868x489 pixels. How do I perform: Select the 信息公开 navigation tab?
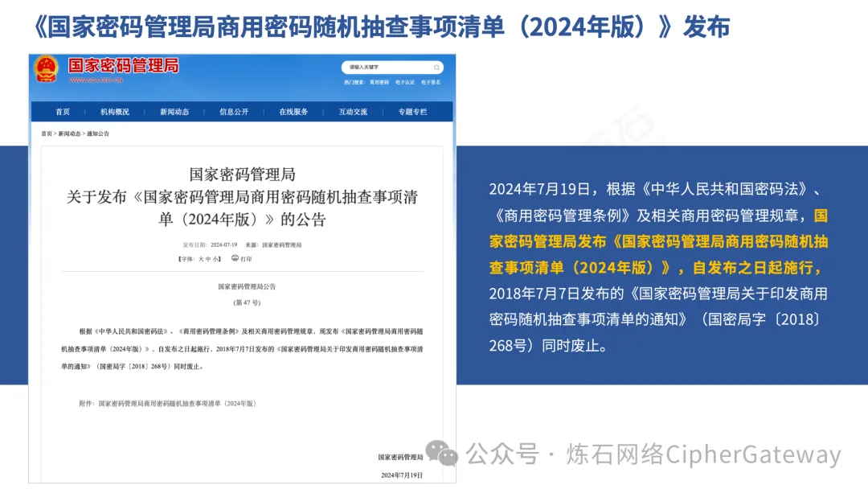[x=234, y=112]
